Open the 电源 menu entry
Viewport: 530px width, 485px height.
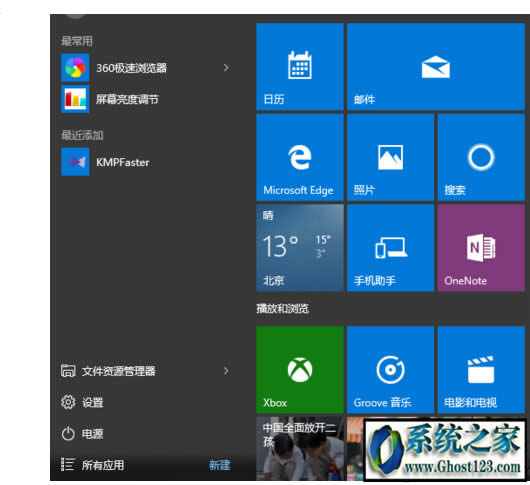pos(92,434)
